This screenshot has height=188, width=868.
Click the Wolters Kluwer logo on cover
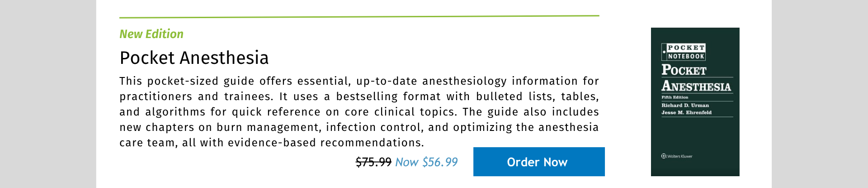coord(677,156)
